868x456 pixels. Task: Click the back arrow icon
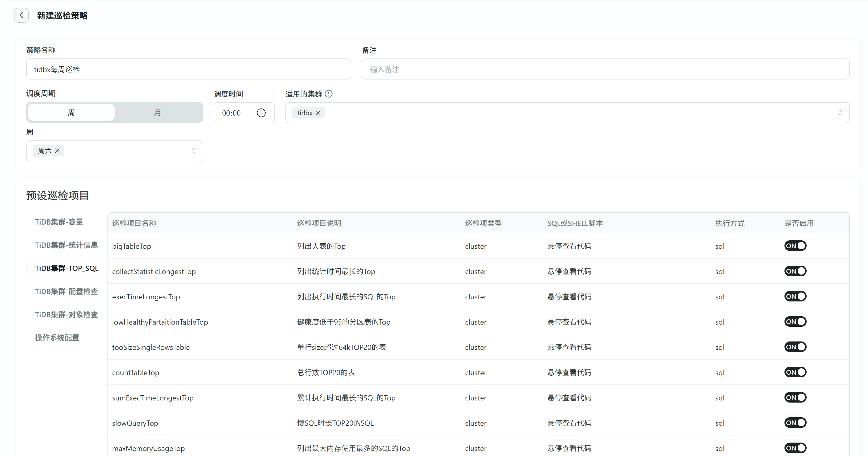tap(21, 16)
